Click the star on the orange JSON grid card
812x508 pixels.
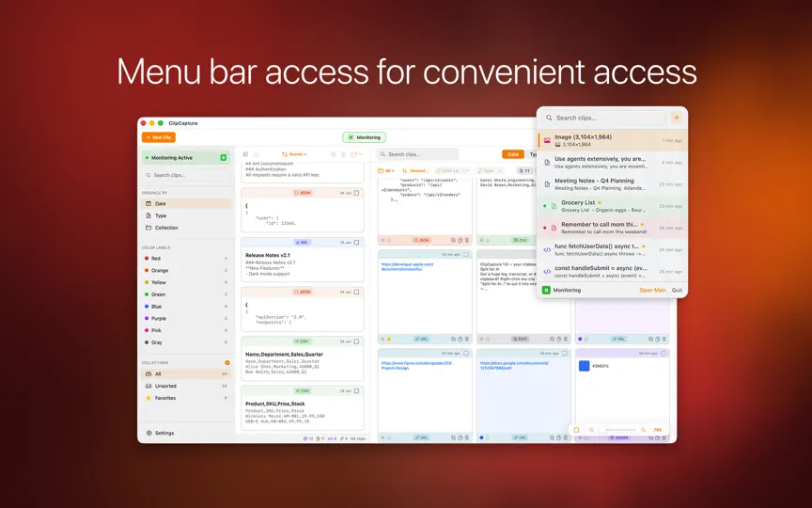389,240
